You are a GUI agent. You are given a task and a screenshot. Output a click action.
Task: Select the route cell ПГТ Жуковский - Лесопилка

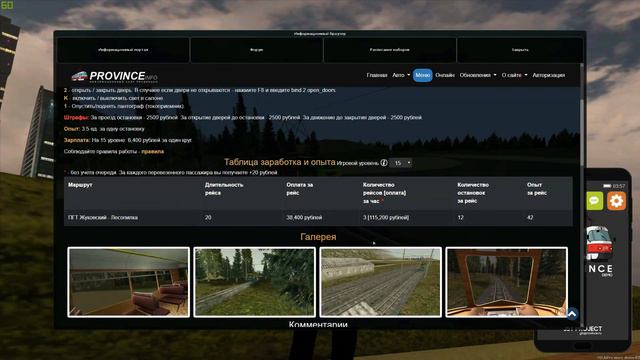click(102, 218)
